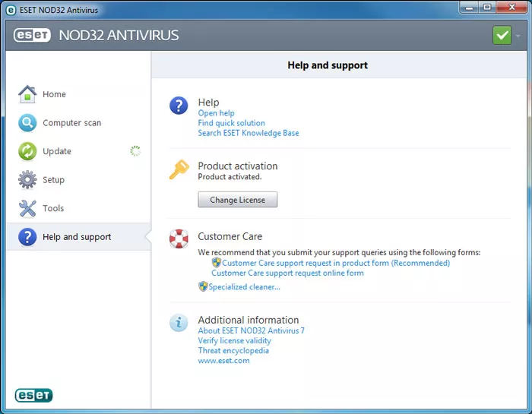Click 'Verify license validity' link
This screenshot has height=414, width=532.
(234, 340)
